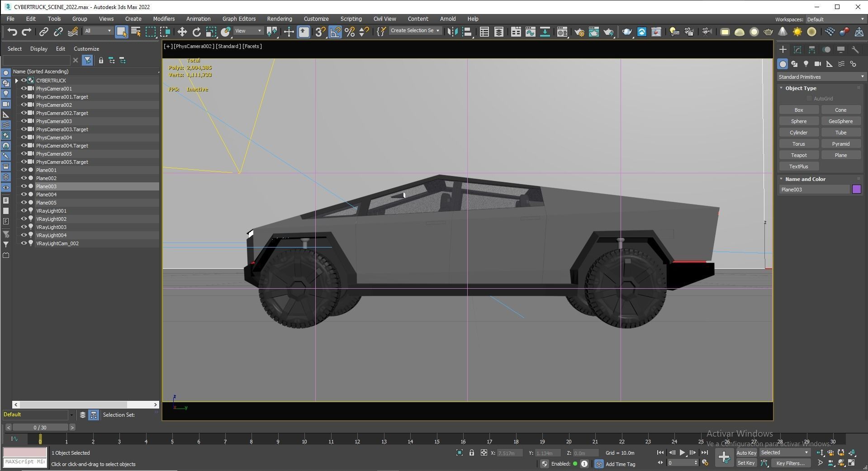Click the Box primitive button
Screen dimensions: 868x471
pyautogui.click(x=799, y=110)
